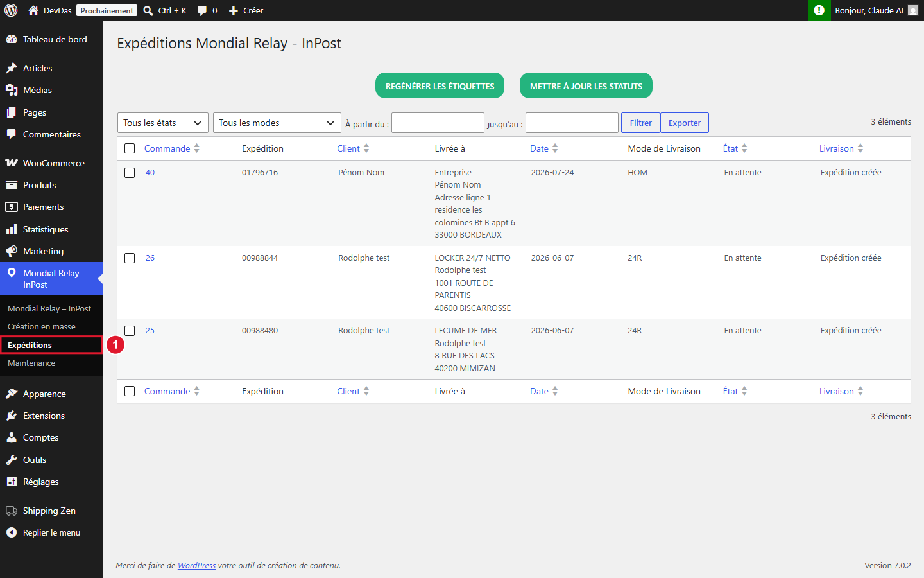Click the Prochainement badge in admin bar
Viewport: 924px width, 578px height.
pyautogui.click(x=107, y=10)
